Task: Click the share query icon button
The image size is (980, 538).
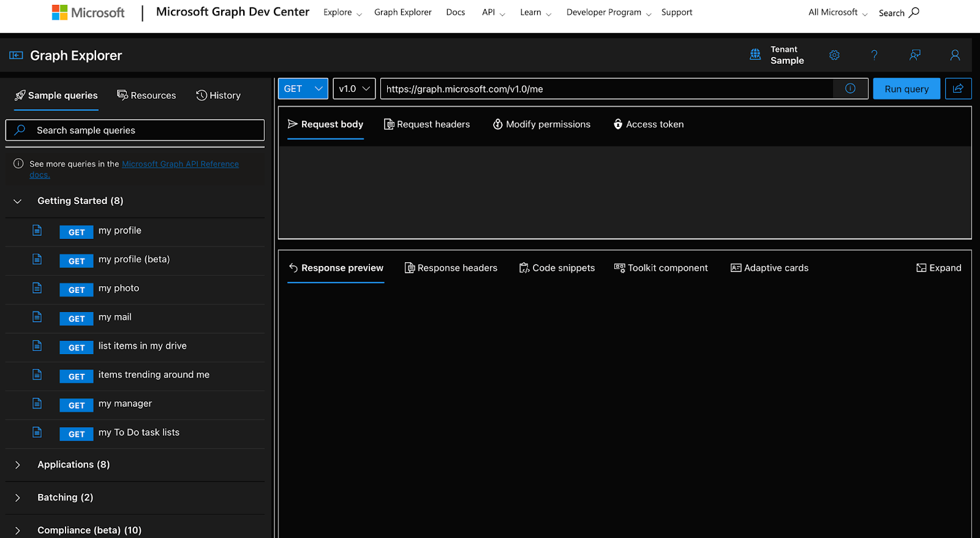Action: pyautogui.click(x=958, y=88)
